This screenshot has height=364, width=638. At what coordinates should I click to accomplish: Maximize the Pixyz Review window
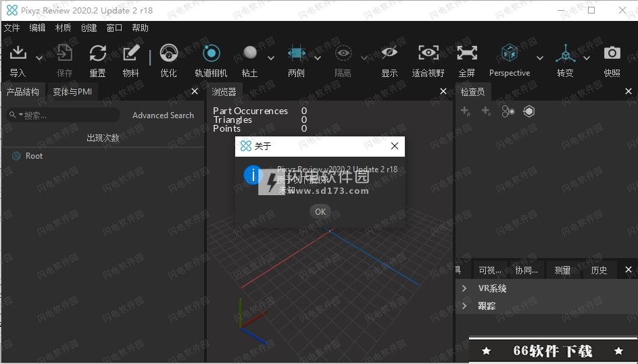tap(591, 10)
